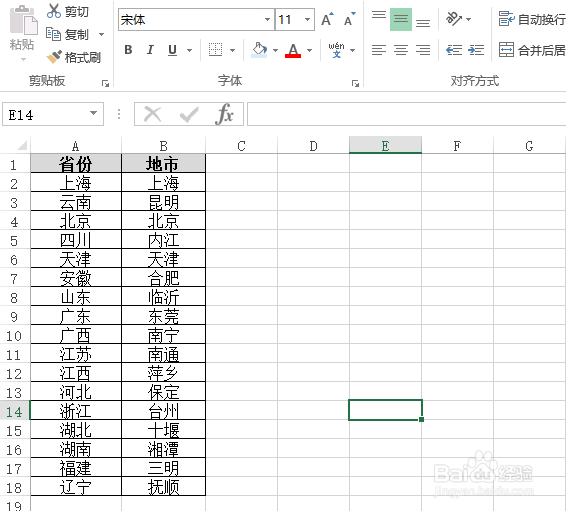This screenshot has height=511, width=566.
Task: Click the cancel X in formula bar
Action: coord(152,114)
